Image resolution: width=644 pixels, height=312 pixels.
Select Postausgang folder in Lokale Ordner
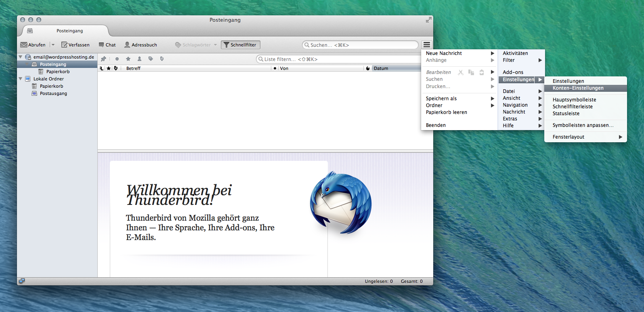coord(53,93)
